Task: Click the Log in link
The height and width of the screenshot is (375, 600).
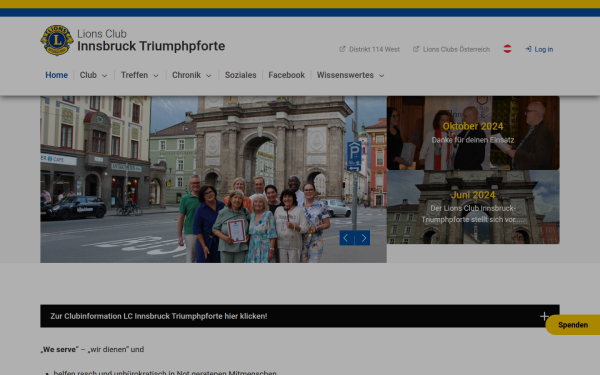Action: [544, 49]
